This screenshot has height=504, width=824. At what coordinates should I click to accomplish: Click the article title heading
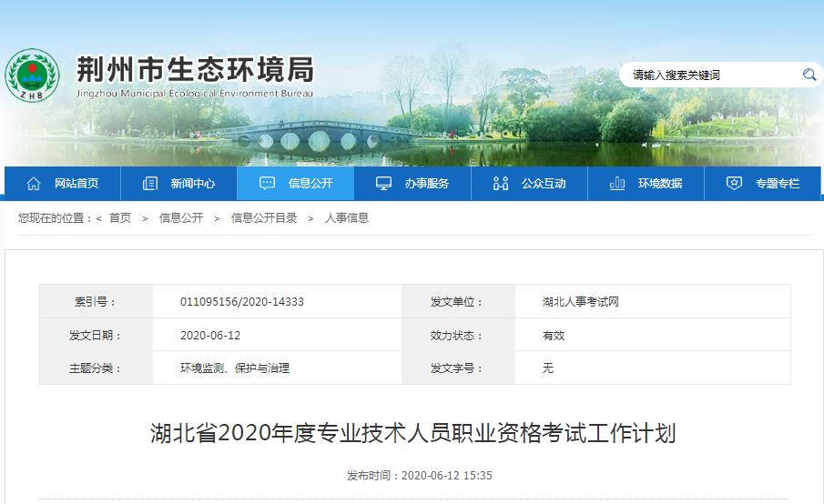pyautogui.click(x=412, y=433)
